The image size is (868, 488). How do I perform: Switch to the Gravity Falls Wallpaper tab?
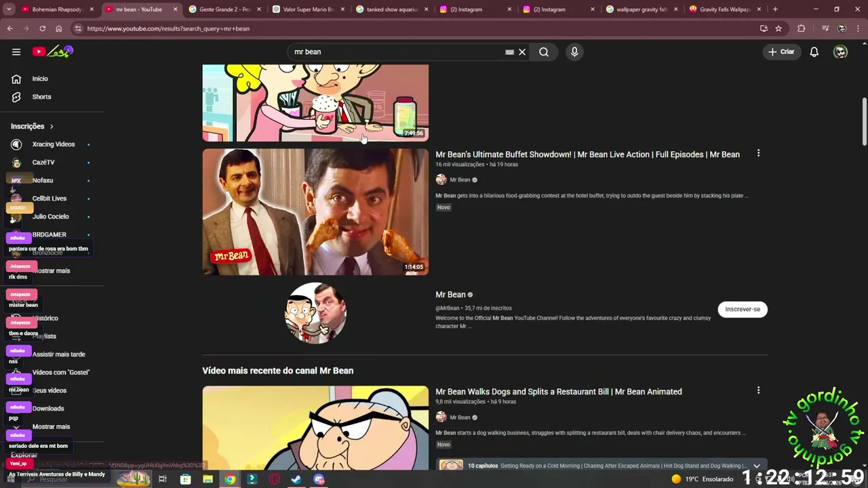pyautogui.click(x=724, y=9)
